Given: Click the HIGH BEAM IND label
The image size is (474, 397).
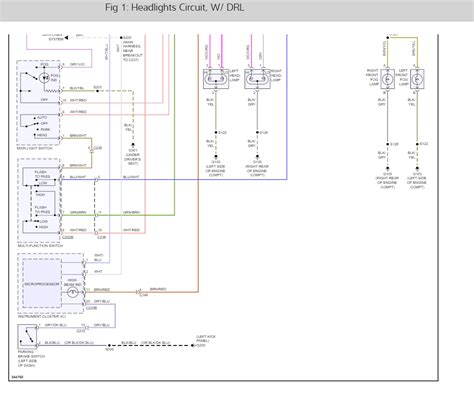Looking at the screenshot, I should point(72,282).
